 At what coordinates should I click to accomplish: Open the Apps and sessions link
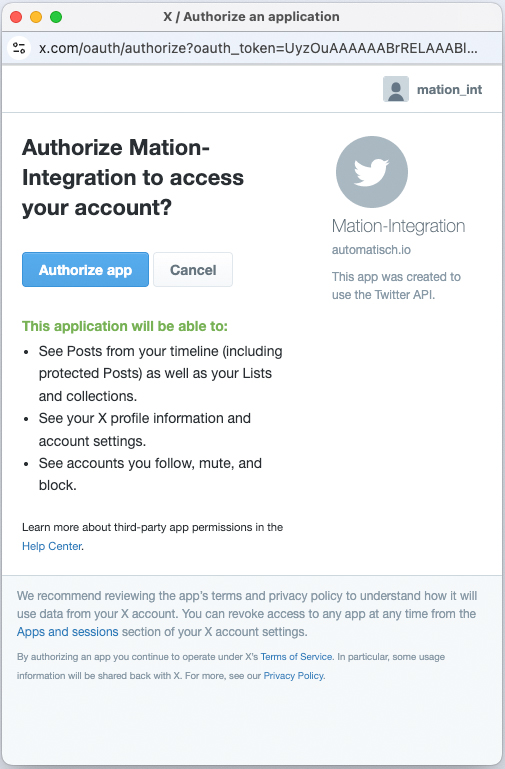click(68, 632)
